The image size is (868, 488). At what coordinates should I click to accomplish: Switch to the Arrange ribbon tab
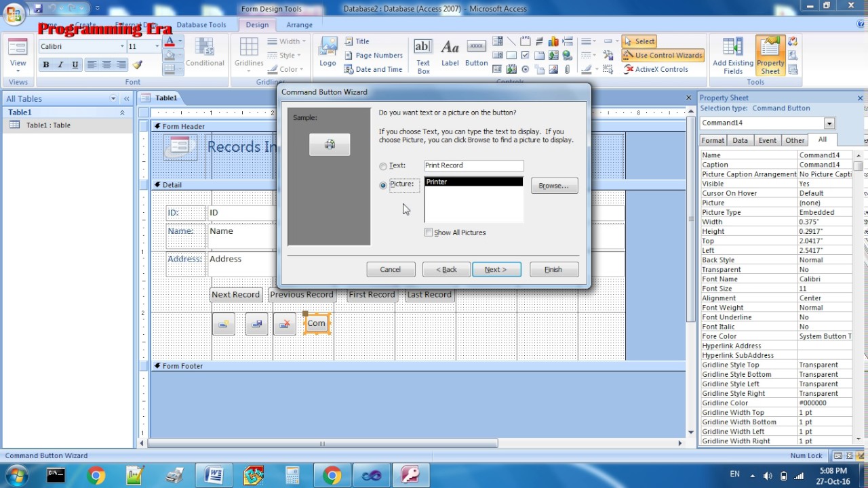coord(299,25)
